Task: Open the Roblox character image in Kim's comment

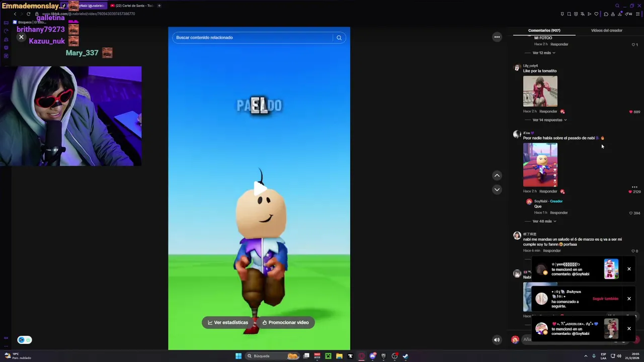Action: (540, 165)
